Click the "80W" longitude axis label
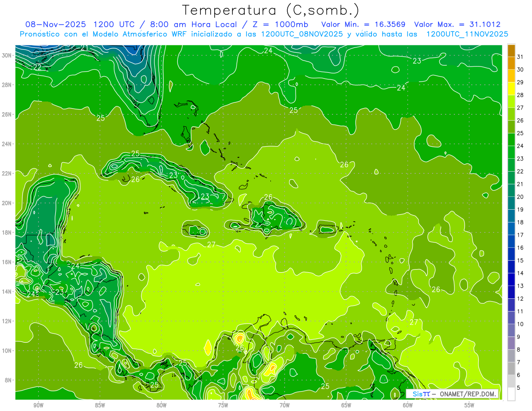532x411 pixels. (x=161, y=405)
